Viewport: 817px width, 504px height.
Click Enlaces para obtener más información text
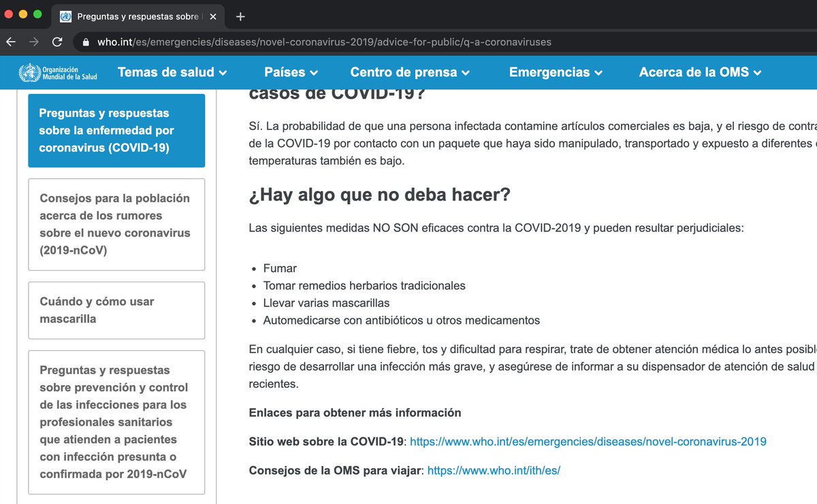pyautogui.click(x=355, y=413)
